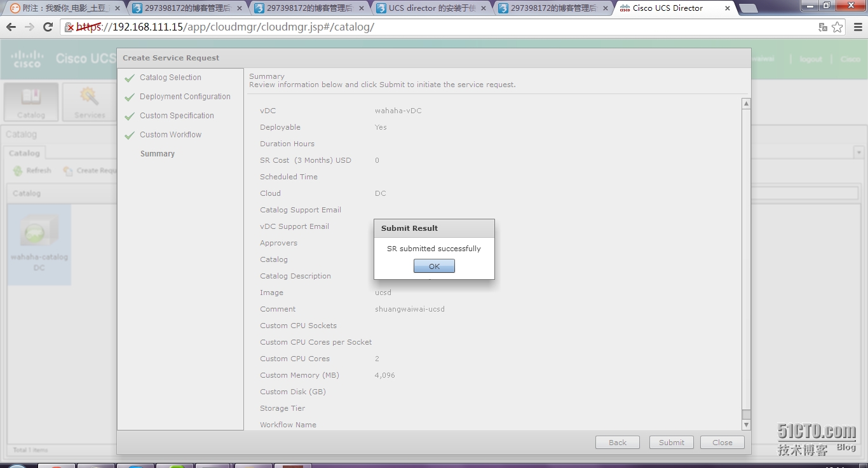Click the Cisco link in the top-right header

tap(850, 59)
